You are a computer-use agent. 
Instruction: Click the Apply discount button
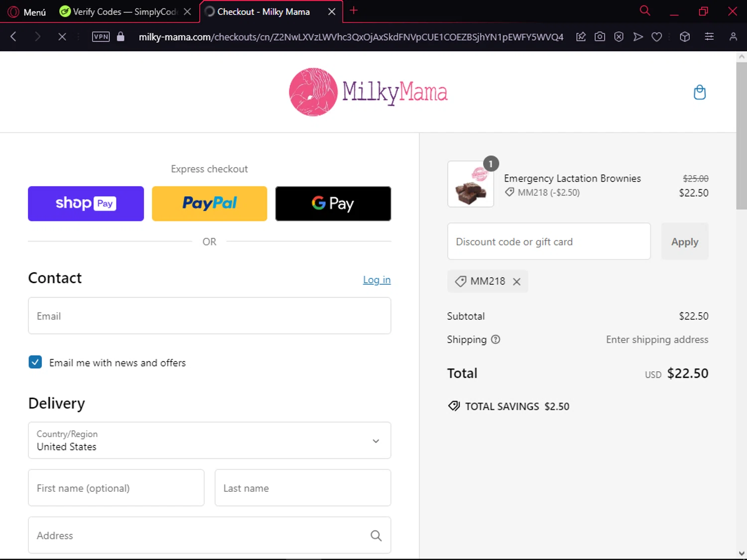pyautogui.click(x=685, y=241)
